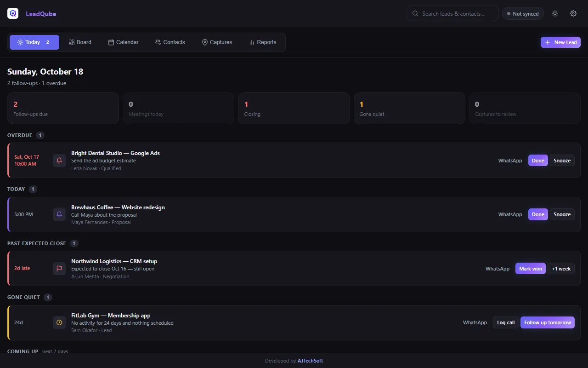Image resolution: width=588 pixels, height=368 pixels.
Task: Open Brewhaus Coffee — Website redesign lead
Action: [118, 207]
